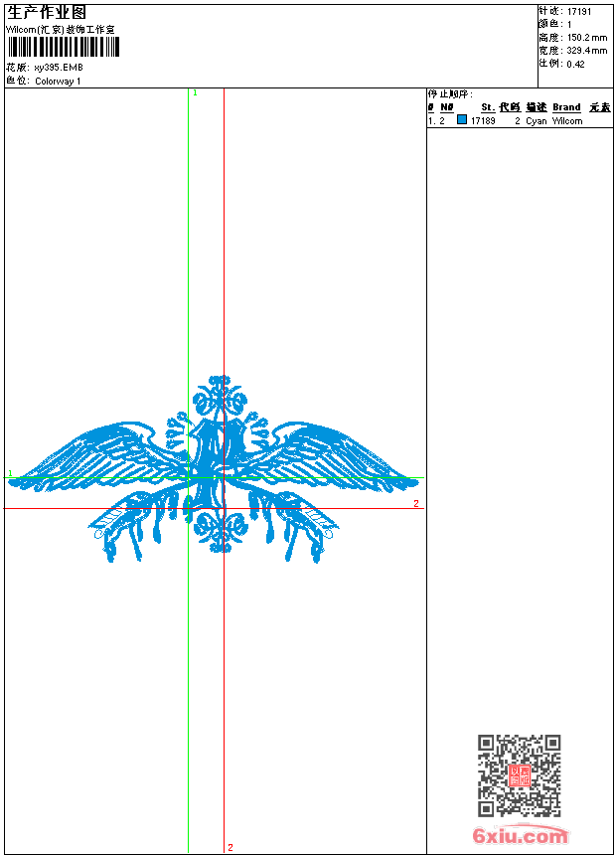Click the '代码' column header
Viewport: 616px width, 855px height.
coord(510,107)
